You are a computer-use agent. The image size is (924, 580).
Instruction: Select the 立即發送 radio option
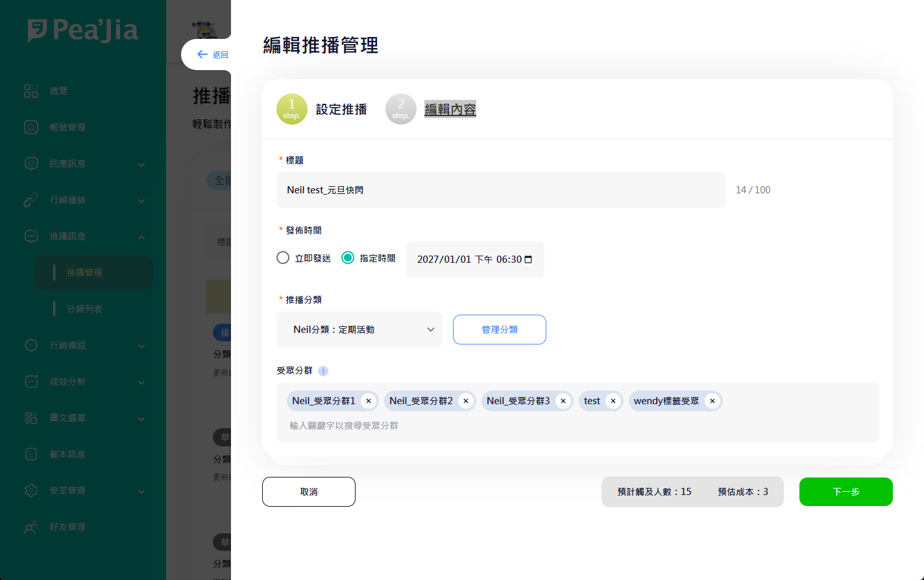point(283,258)
